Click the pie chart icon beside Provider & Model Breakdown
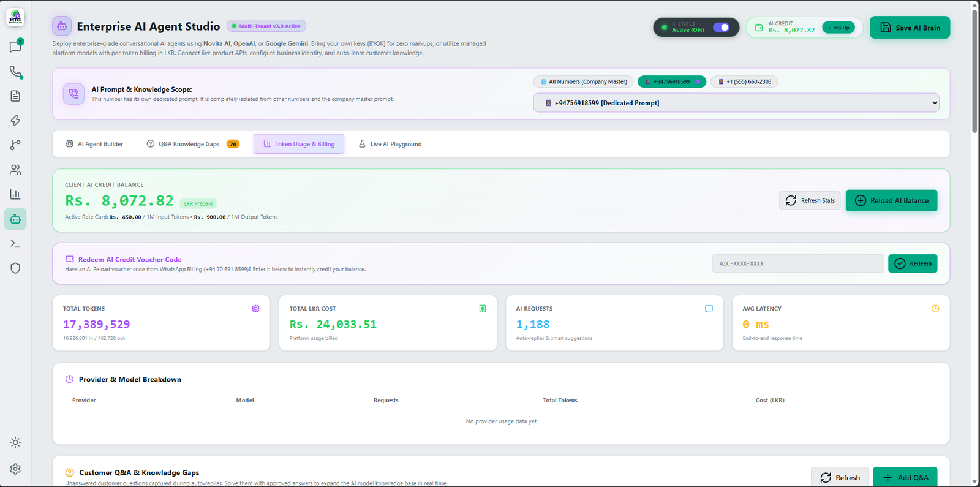Screen dimensions: 980x487 click(x=69, y=379)
